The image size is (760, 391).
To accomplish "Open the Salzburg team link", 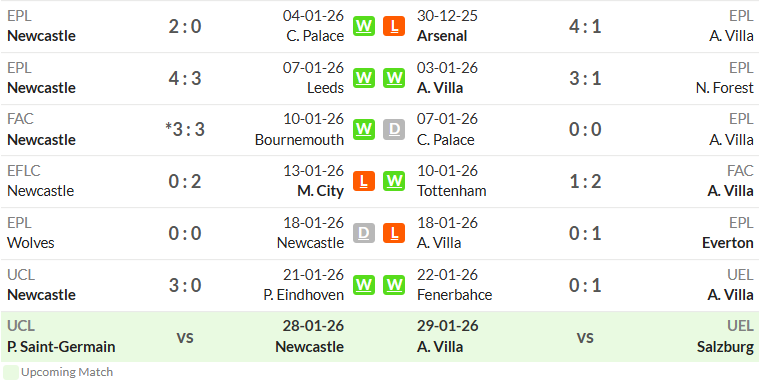I will tap(725, 347).
